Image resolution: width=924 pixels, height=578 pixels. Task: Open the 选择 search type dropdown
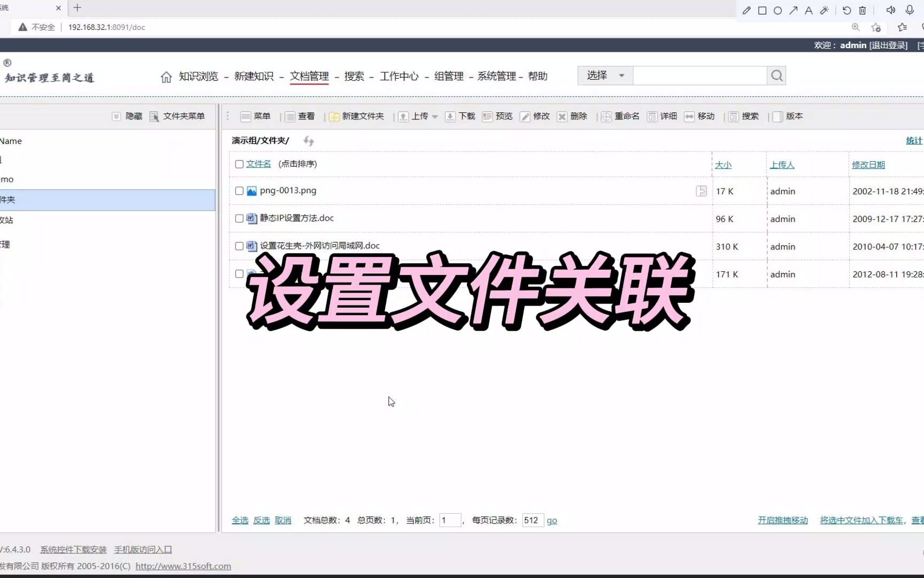pos(605,75)
